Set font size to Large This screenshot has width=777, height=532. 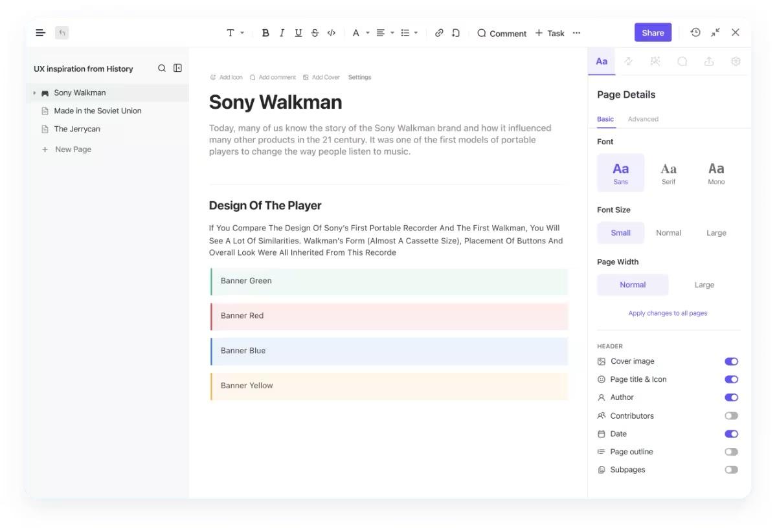[x=716, y=233]
